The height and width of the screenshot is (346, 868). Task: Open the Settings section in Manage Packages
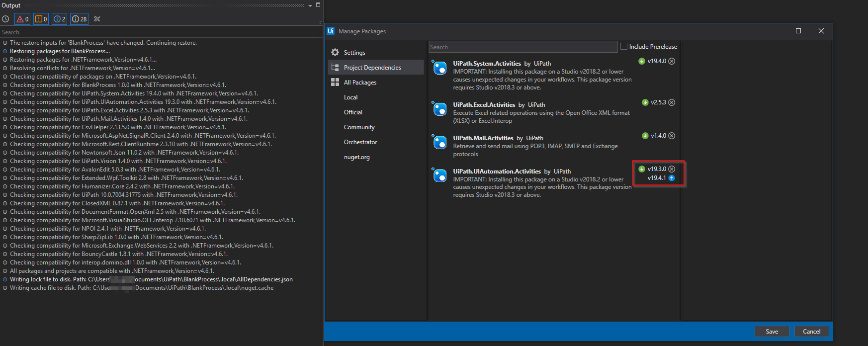coord(354,53)
